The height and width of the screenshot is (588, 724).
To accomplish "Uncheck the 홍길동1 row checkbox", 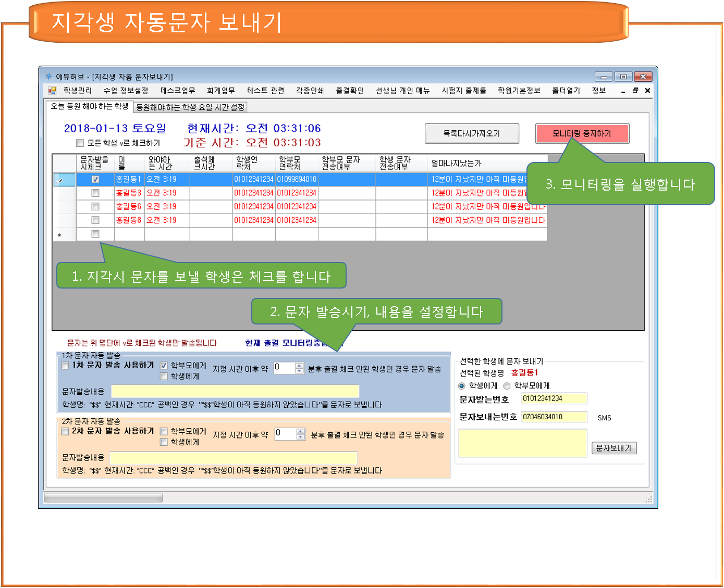I will 95,179.
